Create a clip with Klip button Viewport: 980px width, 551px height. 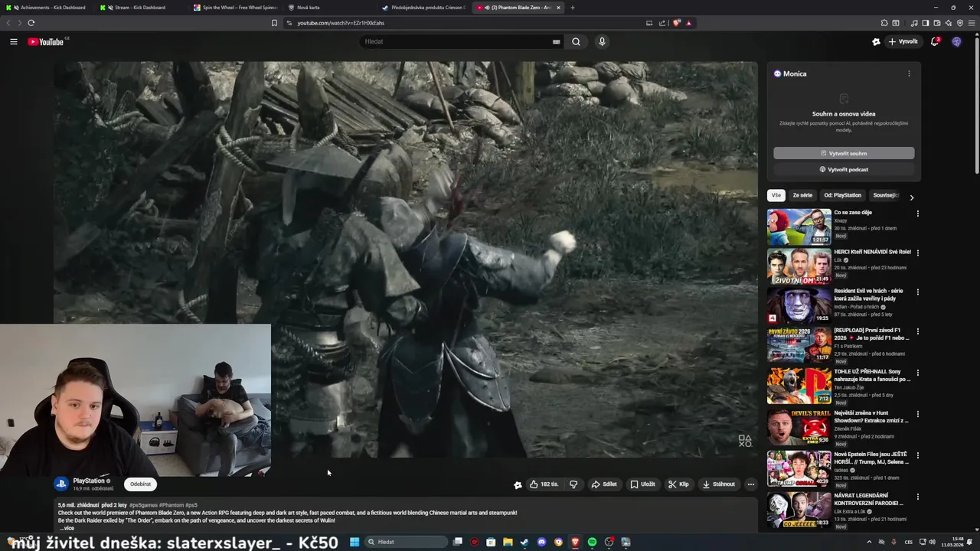pyautogui.click(x=678, y=484)
